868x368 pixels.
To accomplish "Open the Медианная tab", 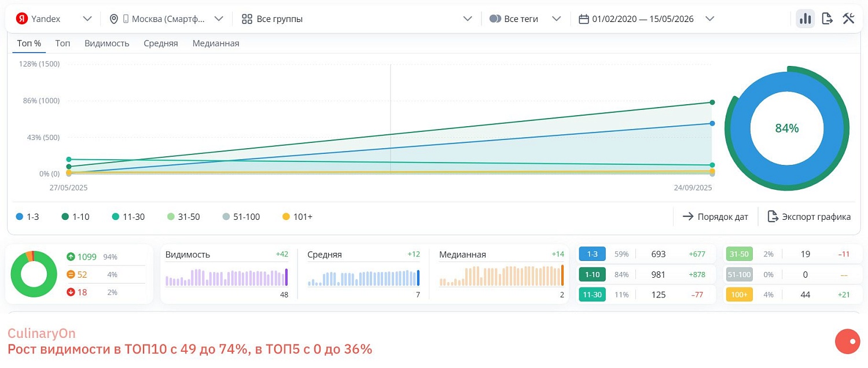I will pos(215,43).
